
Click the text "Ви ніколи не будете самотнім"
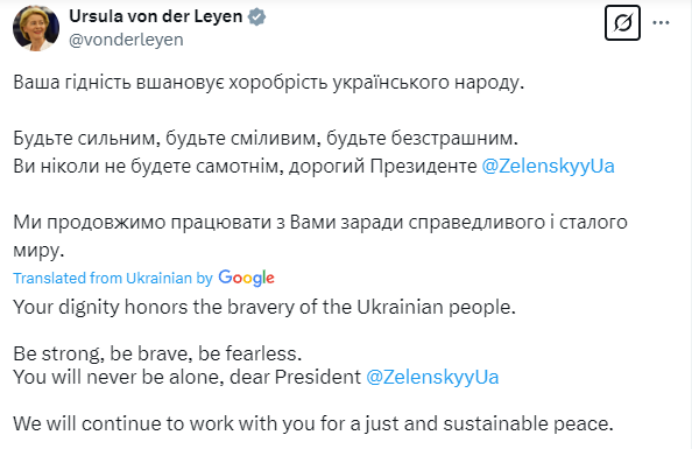click(x=148, y=166)
